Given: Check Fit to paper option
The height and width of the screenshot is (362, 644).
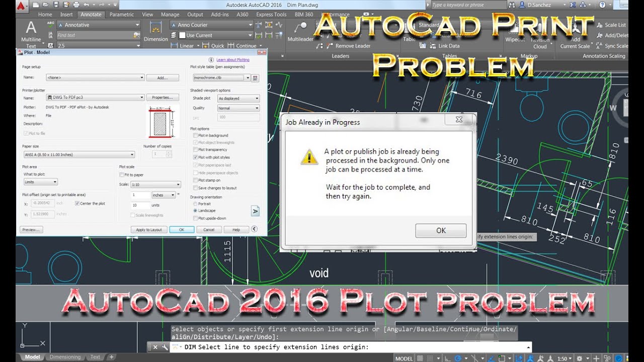Looking at the screenshot, I should (121, 174).
